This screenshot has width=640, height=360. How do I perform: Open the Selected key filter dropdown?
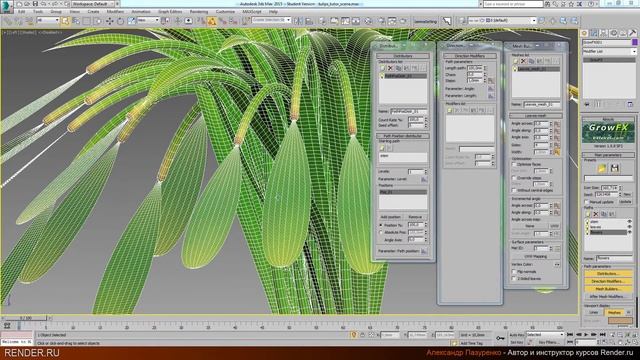[545, 335]
